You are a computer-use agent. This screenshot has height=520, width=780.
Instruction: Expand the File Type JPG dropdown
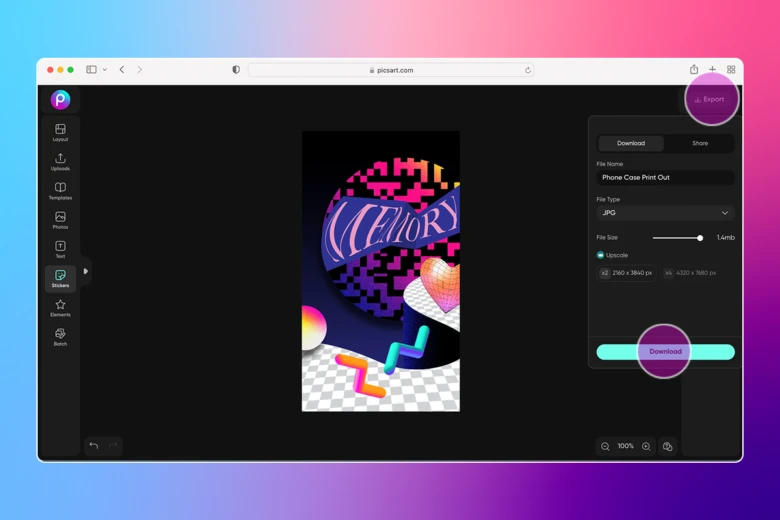pos(665,213)
